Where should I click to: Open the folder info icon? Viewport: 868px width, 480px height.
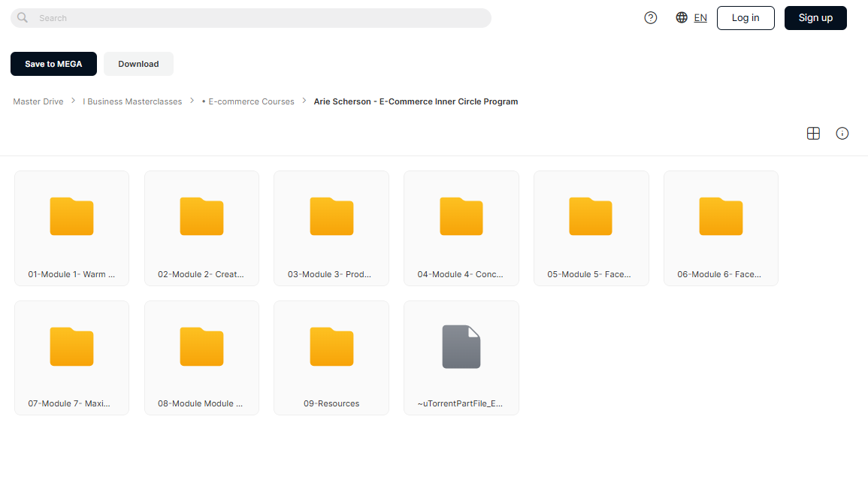tap(842, 134)
